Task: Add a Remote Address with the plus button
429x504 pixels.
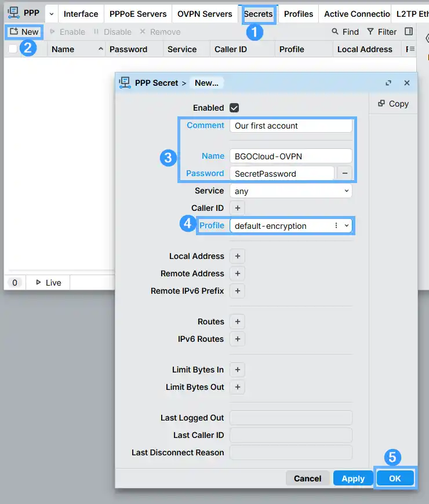Action: [237, 273]
